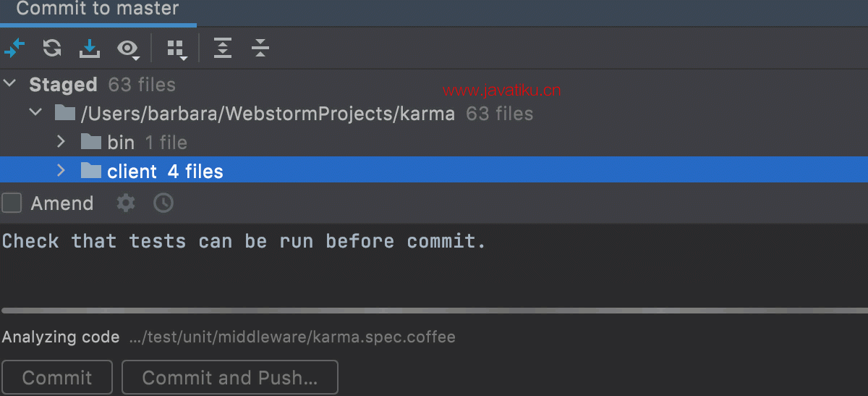Click Commit and Push button
This screenshot has width=868, height=396.
[230, 377]
